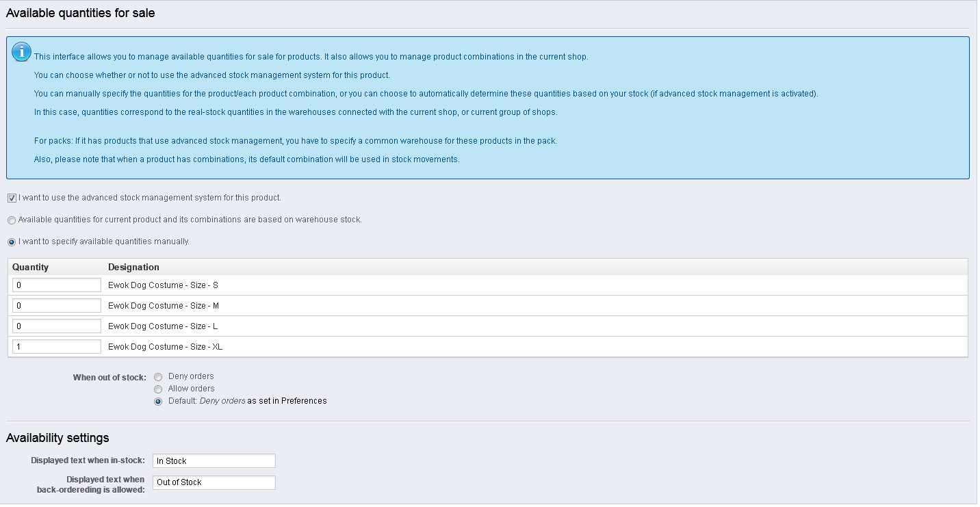Click the Designation column header

tap(133, 267)
